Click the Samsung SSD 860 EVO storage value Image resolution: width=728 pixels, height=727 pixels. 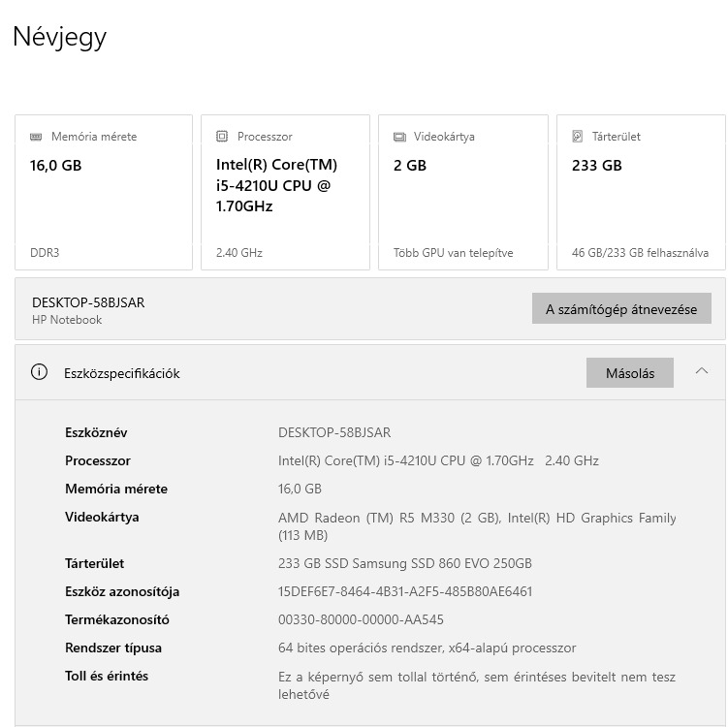(404, 563)
